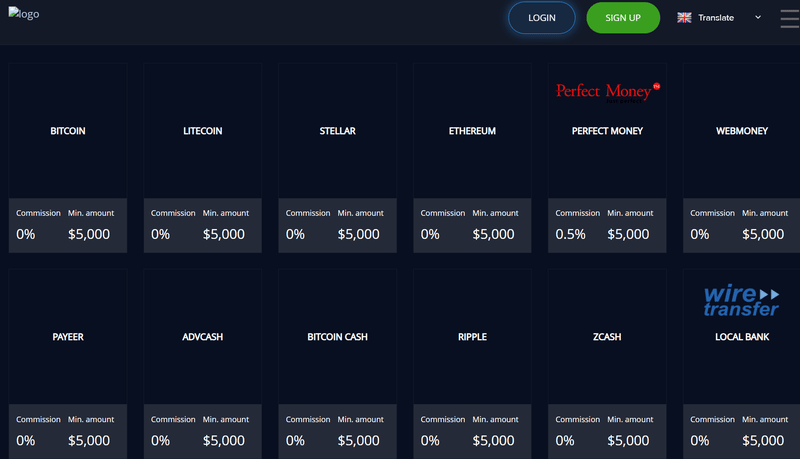Select the PERFECT MONEY label

[x=607, y=131]
